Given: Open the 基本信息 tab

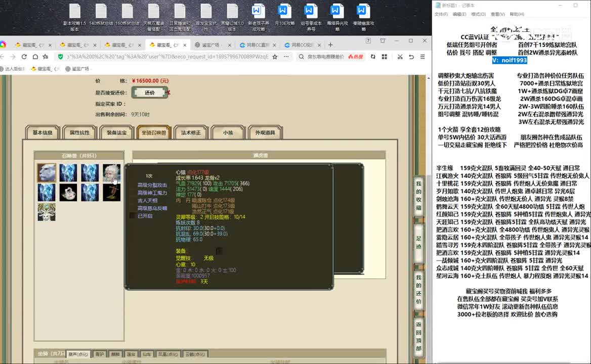Looking at the screenshot, I should point(43,132).
